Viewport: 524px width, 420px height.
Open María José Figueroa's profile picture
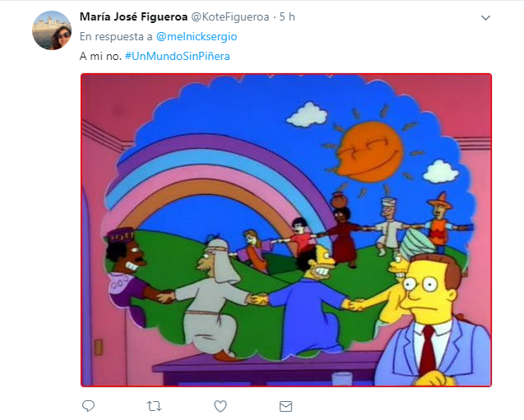[52, 30]
